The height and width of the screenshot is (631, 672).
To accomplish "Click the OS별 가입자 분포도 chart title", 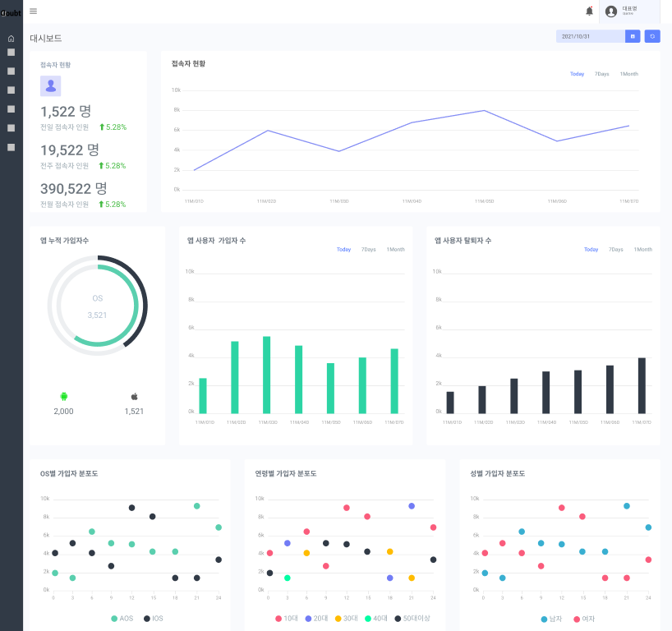I will click(69, 474).
